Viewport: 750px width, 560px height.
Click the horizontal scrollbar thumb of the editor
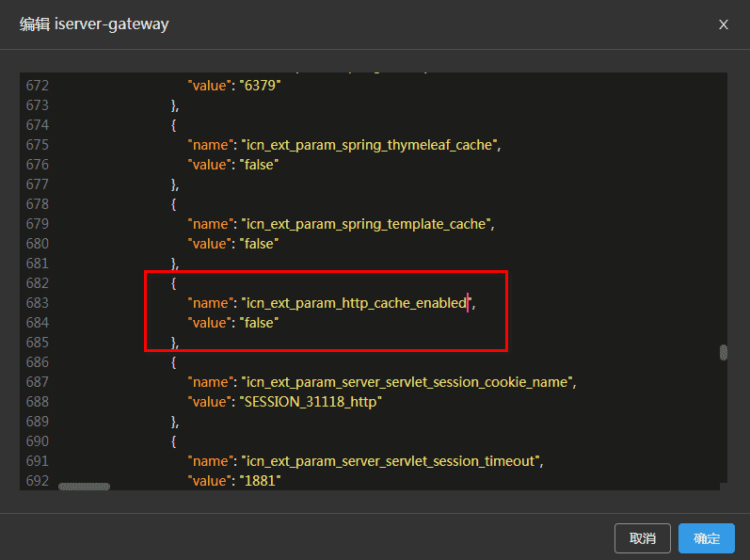click(84, 487)
